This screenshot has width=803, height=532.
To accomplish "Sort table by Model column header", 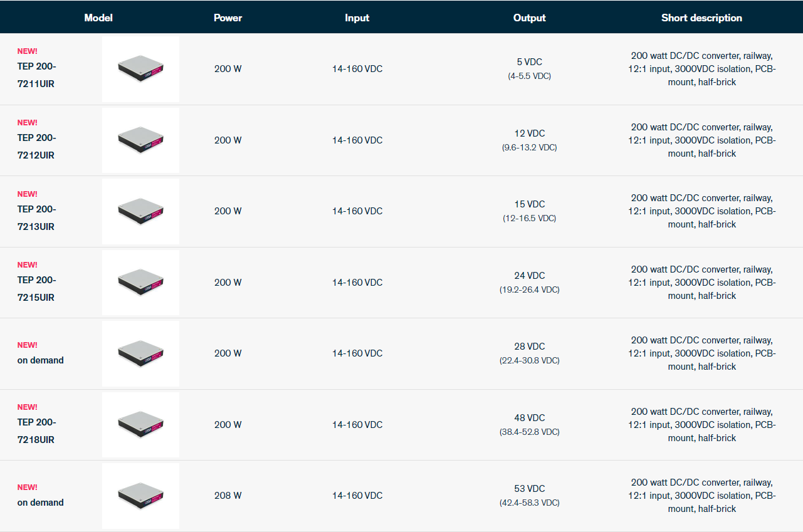I will coord(98,18).
